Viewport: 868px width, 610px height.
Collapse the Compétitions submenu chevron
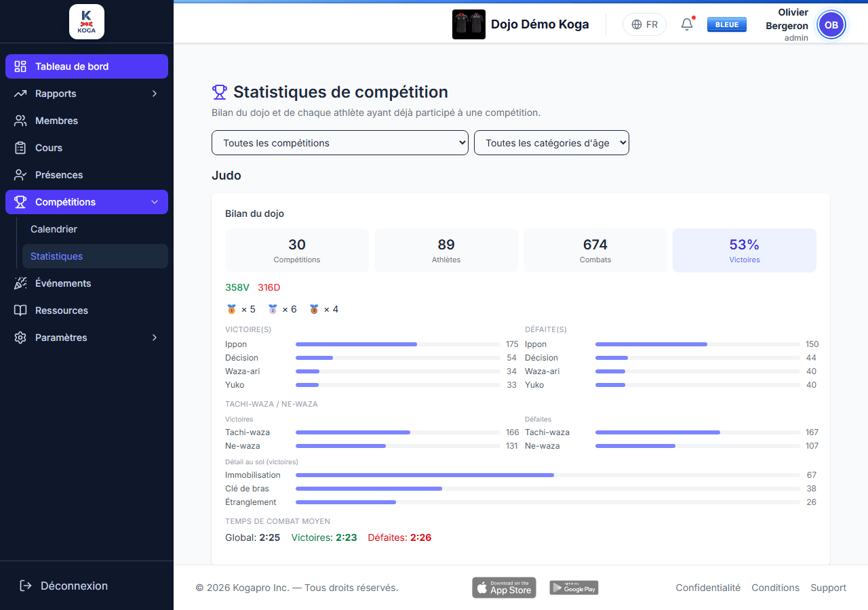[x=155, y=202]
